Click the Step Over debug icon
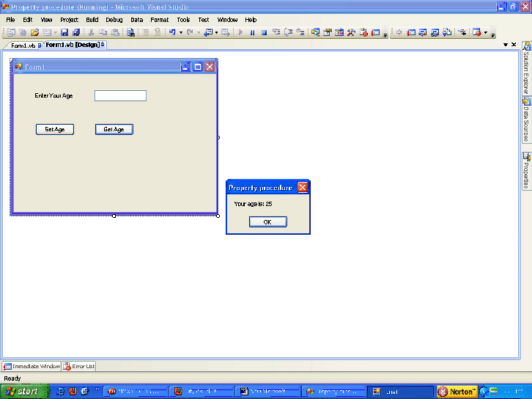532x399 pixels. tap(289, 32)
